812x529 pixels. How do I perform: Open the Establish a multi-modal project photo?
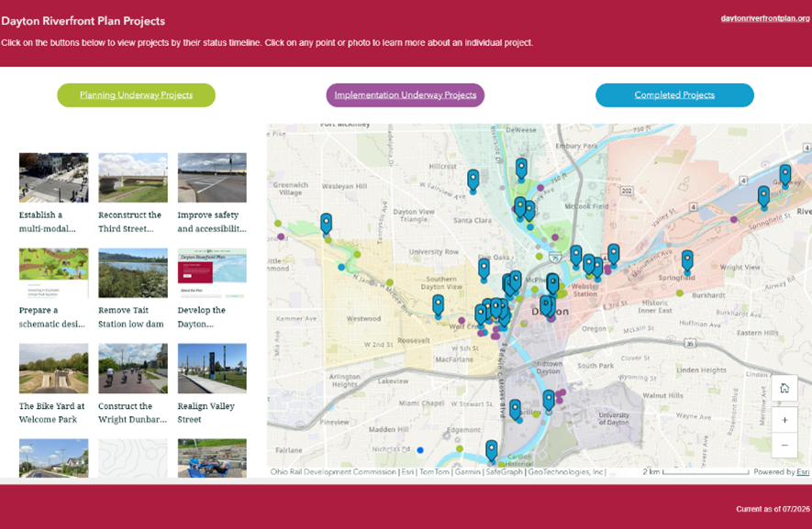[54, 178]
